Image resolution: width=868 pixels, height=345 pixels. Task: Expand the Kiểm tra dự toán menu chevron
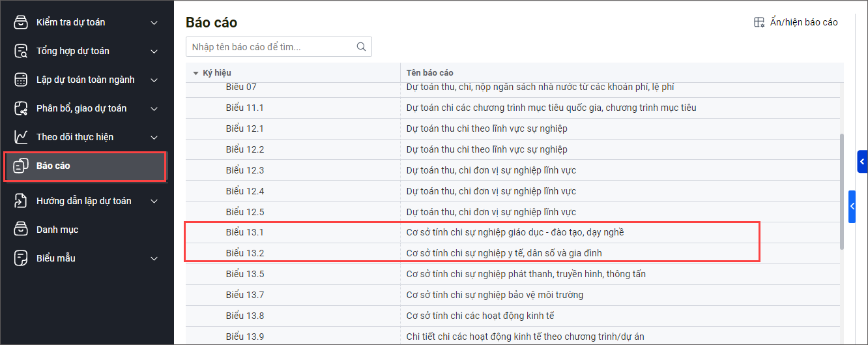click(x=154, y=23)
